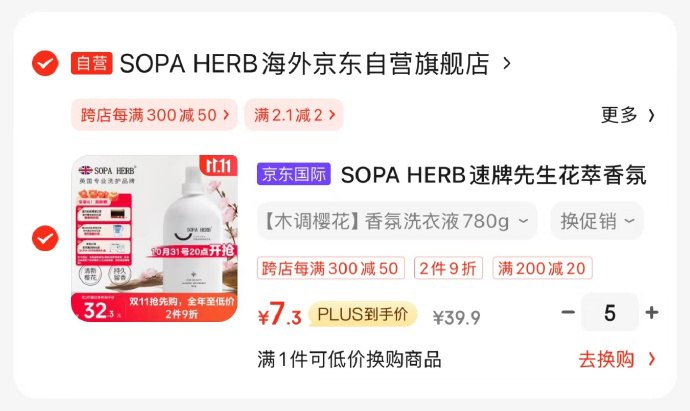The width and height of the screenshot is (690, 411).
Task: Decrease quantity with the minus icon
Action: click(568, 312)
